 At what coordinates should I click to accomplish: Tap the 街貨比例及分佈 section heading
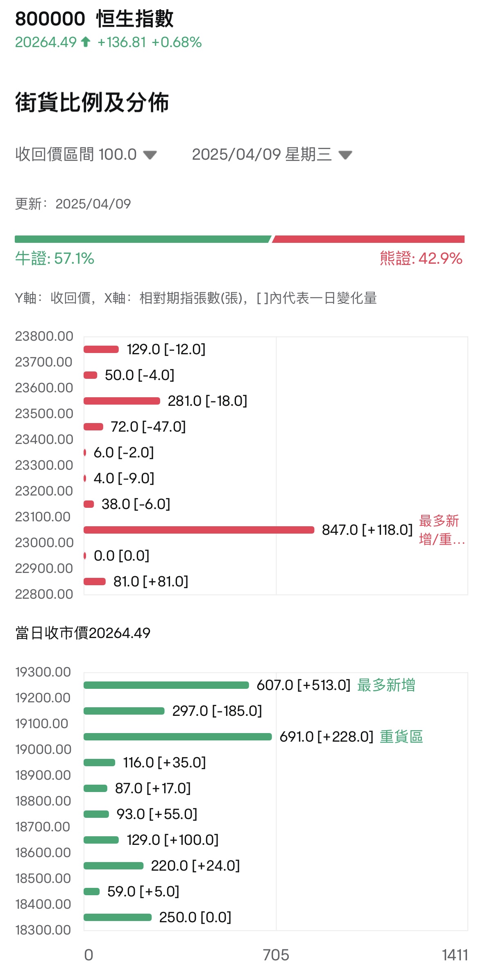click(x=92, y=102)
